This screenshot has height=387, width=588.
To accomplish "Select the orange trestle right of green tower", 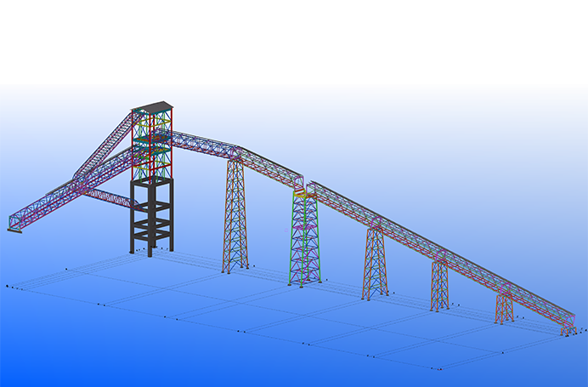I will (x=375, y=262).
